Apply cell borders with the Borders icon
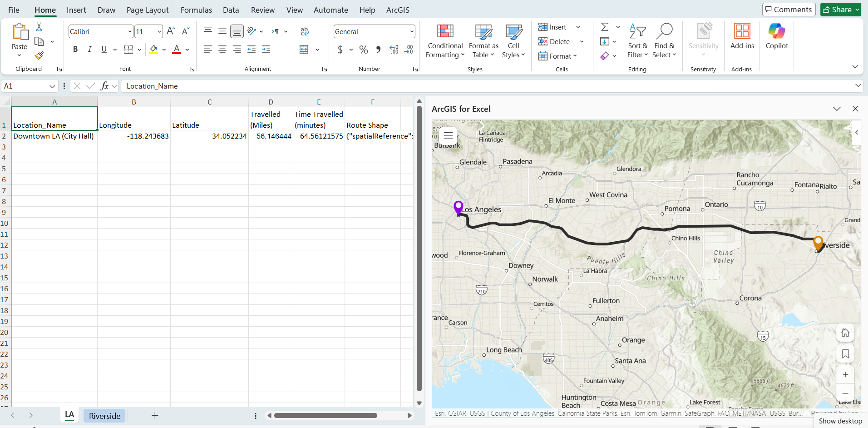868x428 pixels. click(129, 50)
